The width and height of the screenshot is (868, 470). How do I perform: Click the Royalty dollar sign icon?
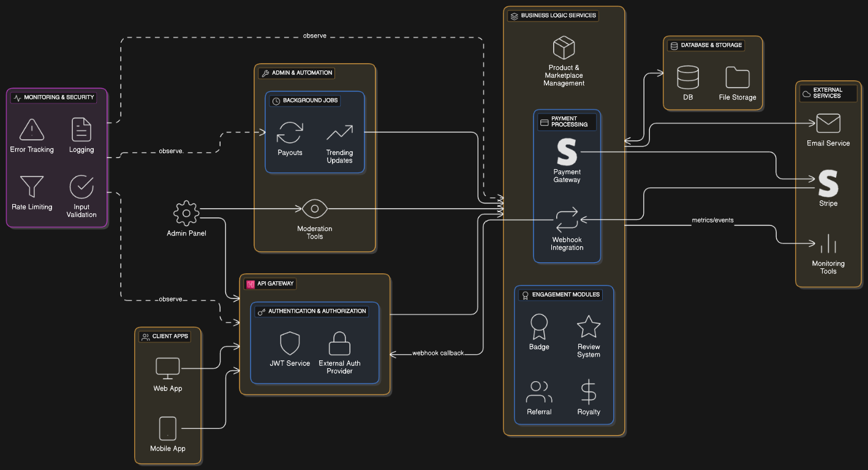pos(589,392)
